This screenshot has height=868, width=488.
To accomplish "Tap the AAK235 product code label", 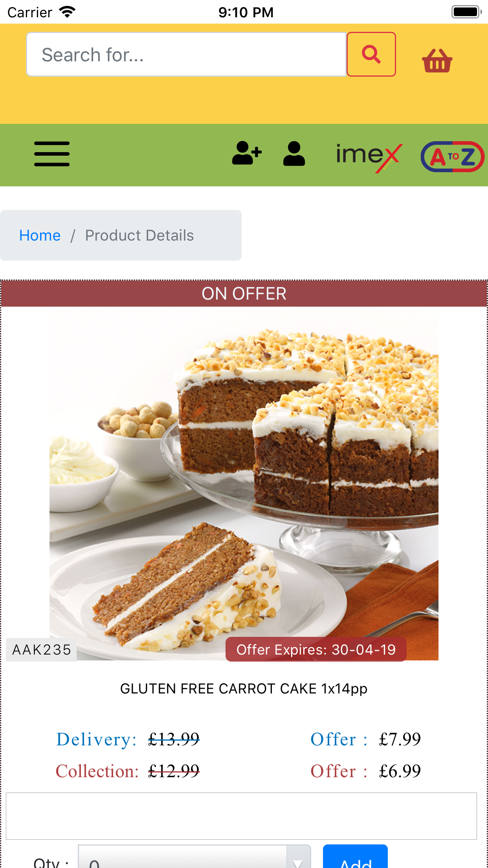I will [x=41, y=650].
